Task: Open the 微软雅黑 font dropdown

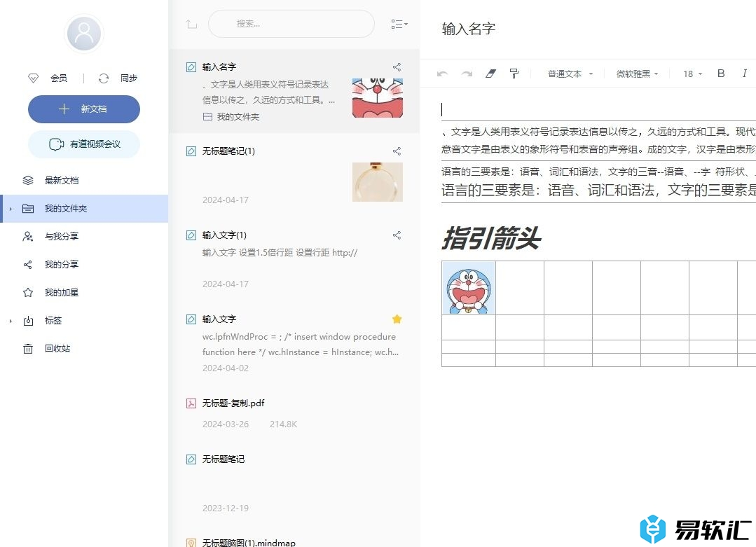Action: (637, 74)
